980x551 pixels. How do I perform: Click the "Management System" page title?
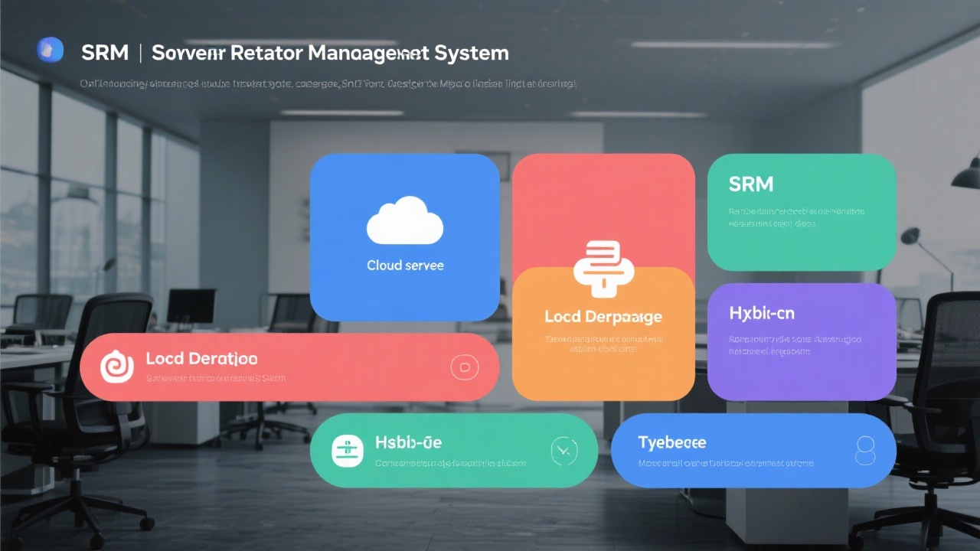coord(330,53)
